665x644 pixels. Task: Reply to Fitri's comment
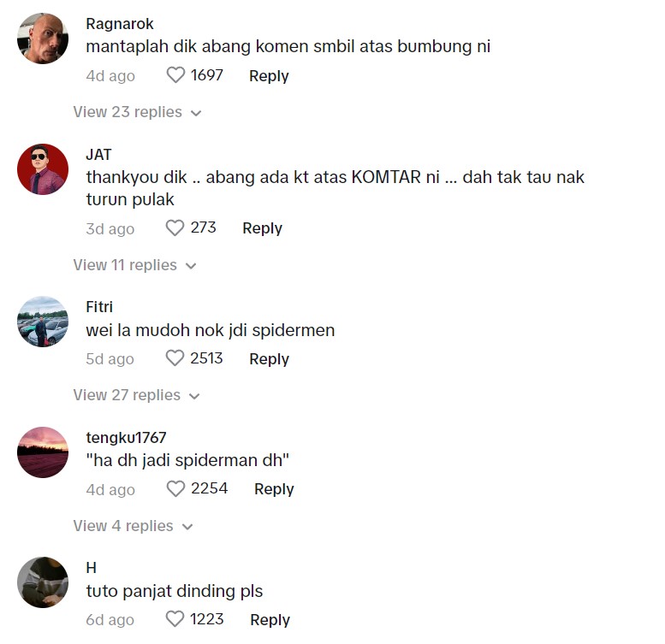point(269,359)
